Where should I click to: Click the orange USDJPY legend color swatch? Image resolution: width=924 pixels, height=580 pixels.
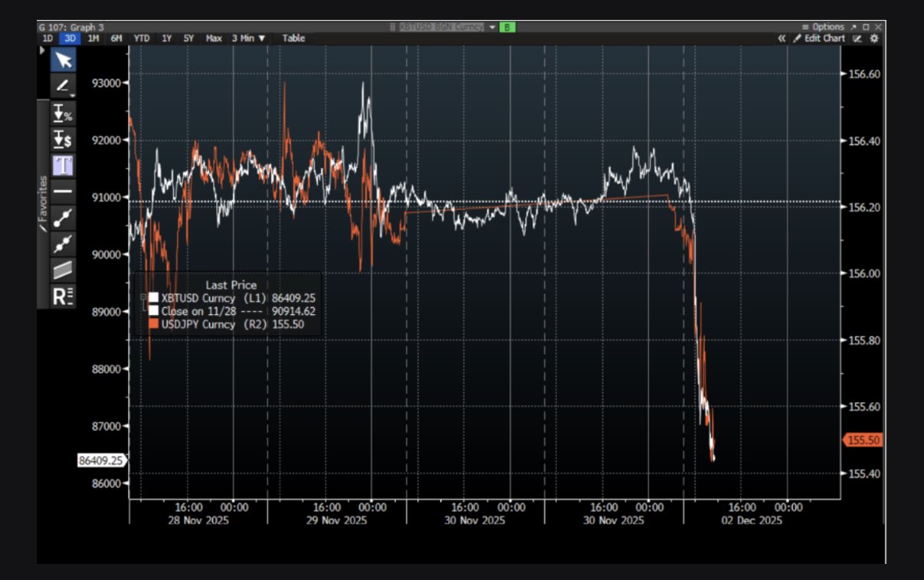pos(154,324)
